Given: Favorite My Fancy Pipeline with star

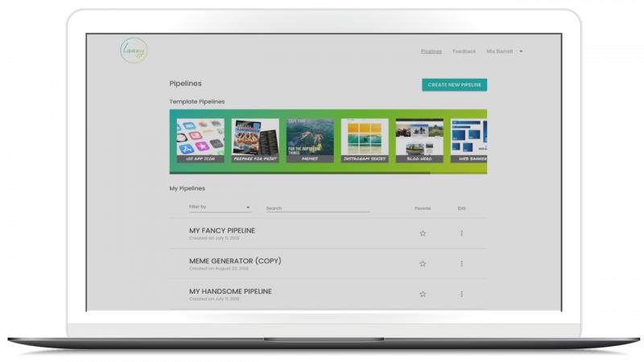Looking at the screenshot, I should pos(423,233).
